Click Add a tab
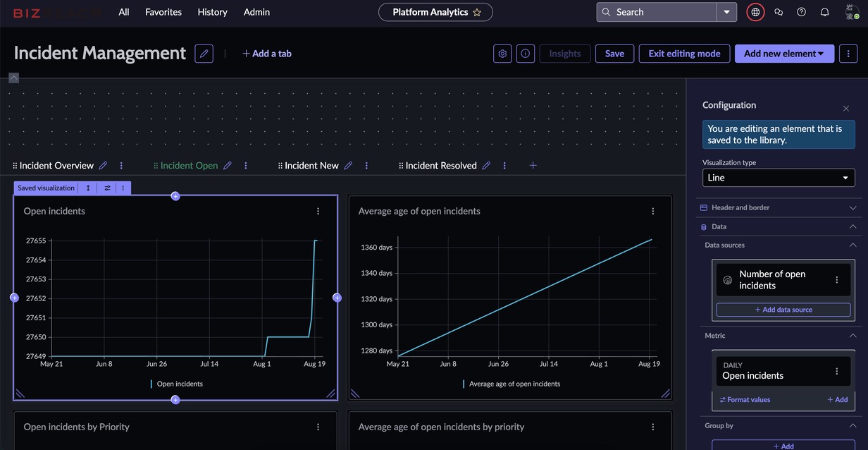Viewport: 868px width, 450px height. click(x=267, y=54)
